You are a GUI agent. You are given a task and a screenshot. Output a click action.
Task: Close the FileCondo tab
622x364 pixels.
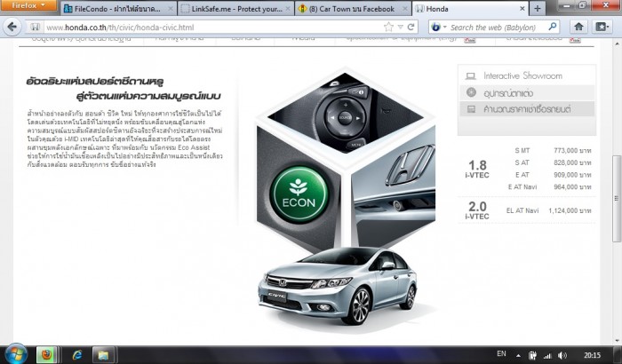tap(170, 8)
